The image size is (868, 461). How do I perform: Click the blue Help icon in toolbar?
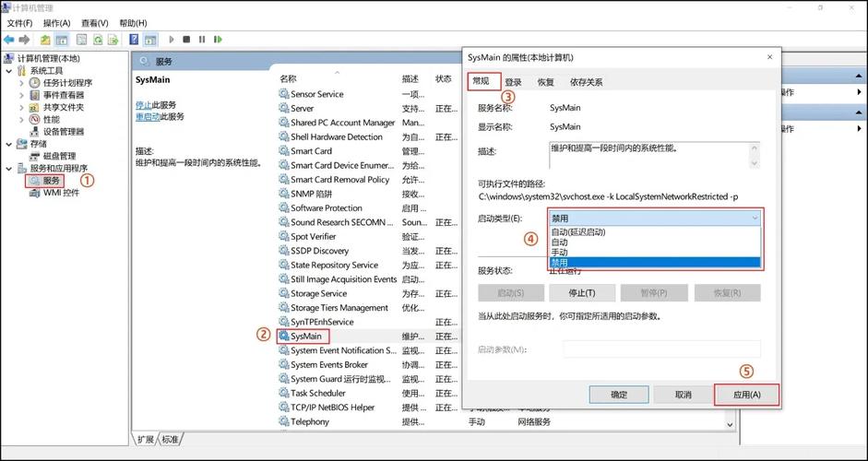pyautogui.click(x=134, y=40)
